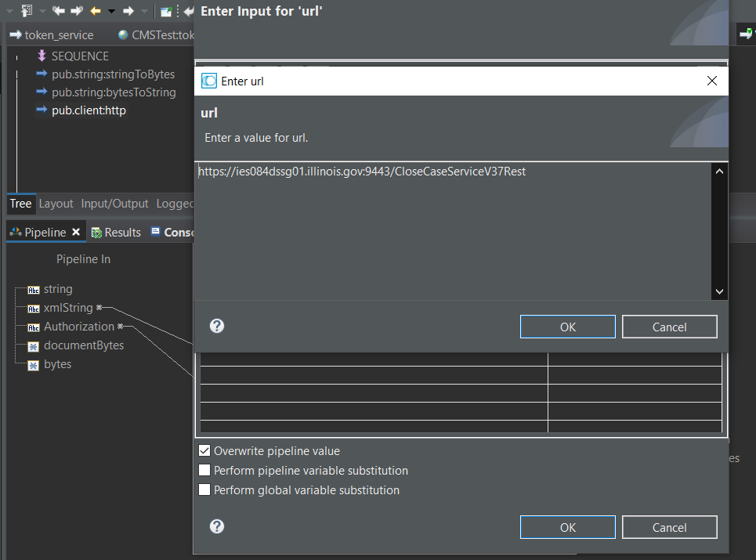Click the help question mark in the dialog
This screenshot has width=756, height=560.
pos(217,326)
